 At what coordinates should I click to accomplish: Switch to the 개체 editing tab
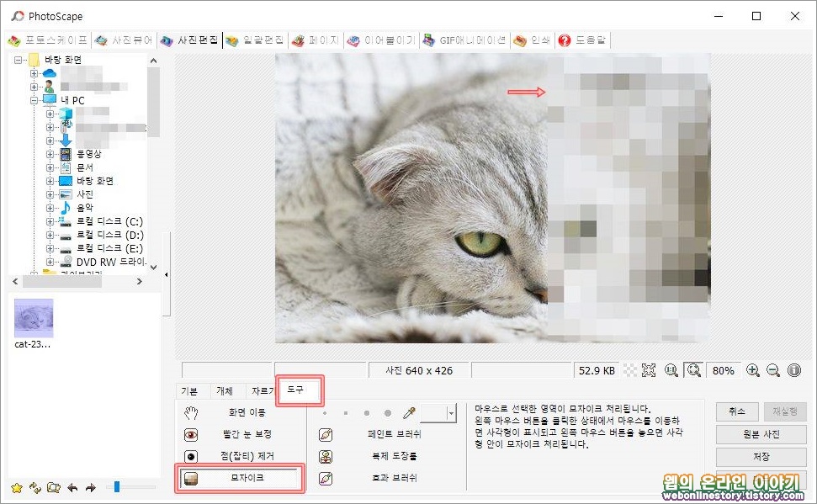pyautogui.click(x=224, y=391)
